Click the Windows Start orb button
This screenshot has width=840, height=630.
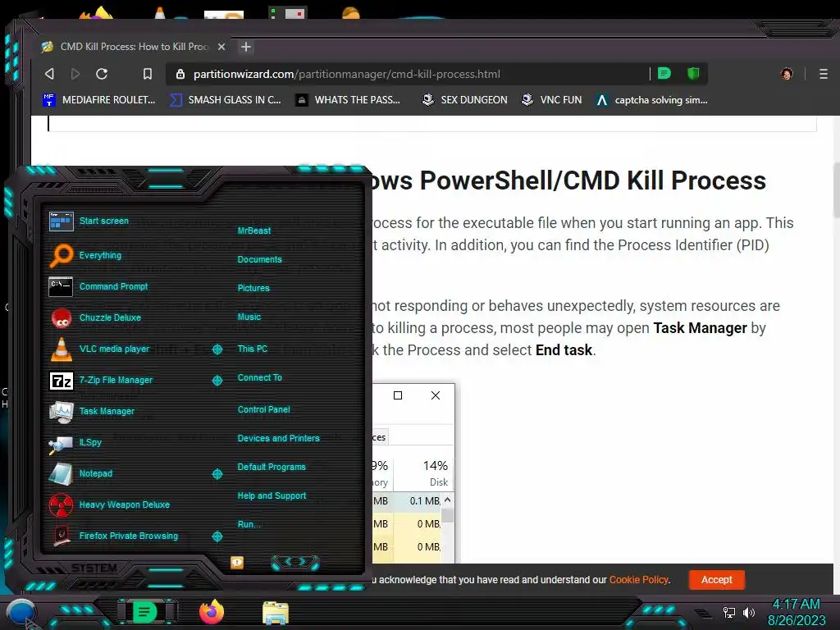click(21, 612)
